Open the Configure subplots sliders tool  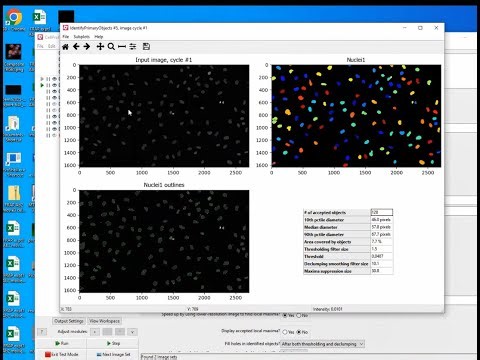tap(133, 47)
